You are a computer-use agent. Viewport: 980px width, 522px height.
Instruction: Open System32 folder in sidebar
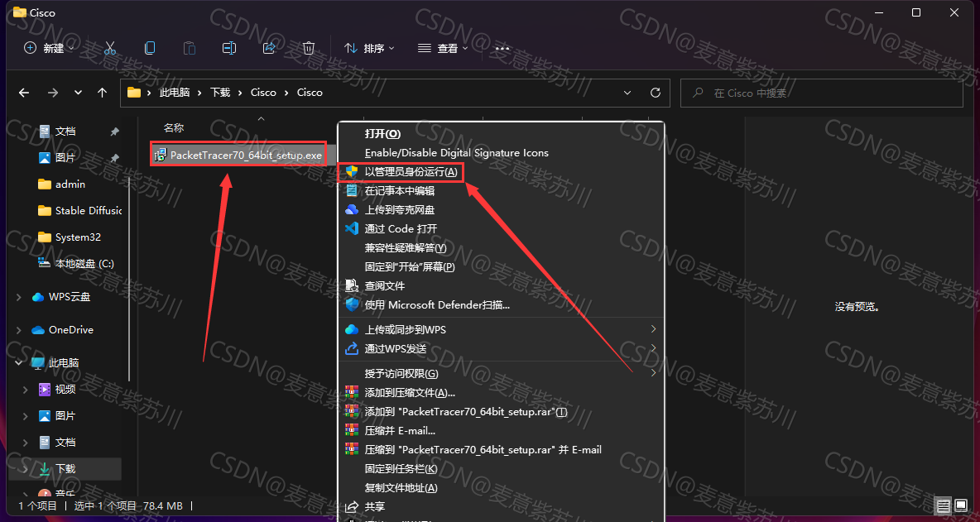tap(78, 237)
